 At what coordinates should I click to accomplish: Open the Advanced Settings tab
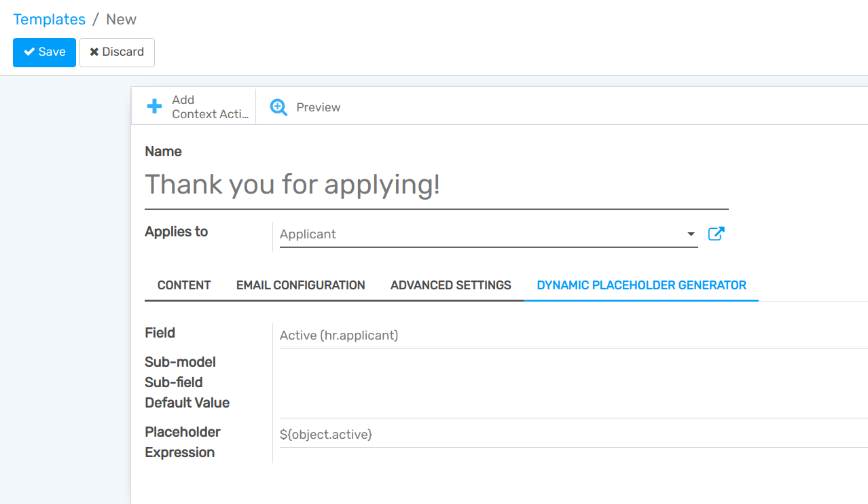click(x=450, y=285)
